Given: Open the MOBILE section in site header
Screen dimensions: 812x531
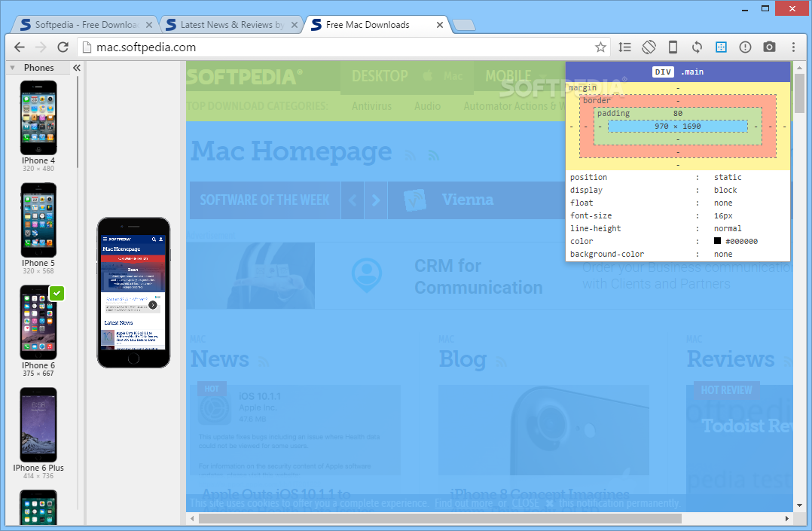Looking at the screenshot, I should pyautogui.click(x=508, y=76).
